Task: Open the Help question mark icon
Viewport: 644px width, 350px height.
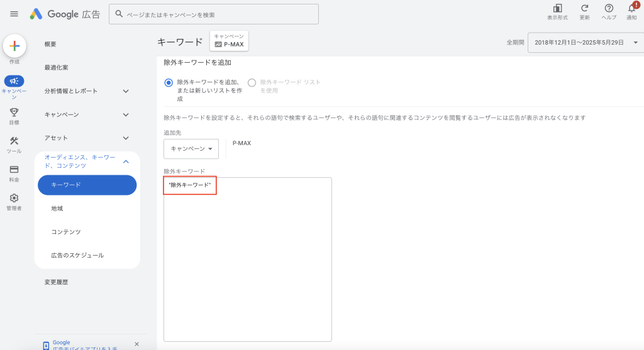Action: click(609, 8)
